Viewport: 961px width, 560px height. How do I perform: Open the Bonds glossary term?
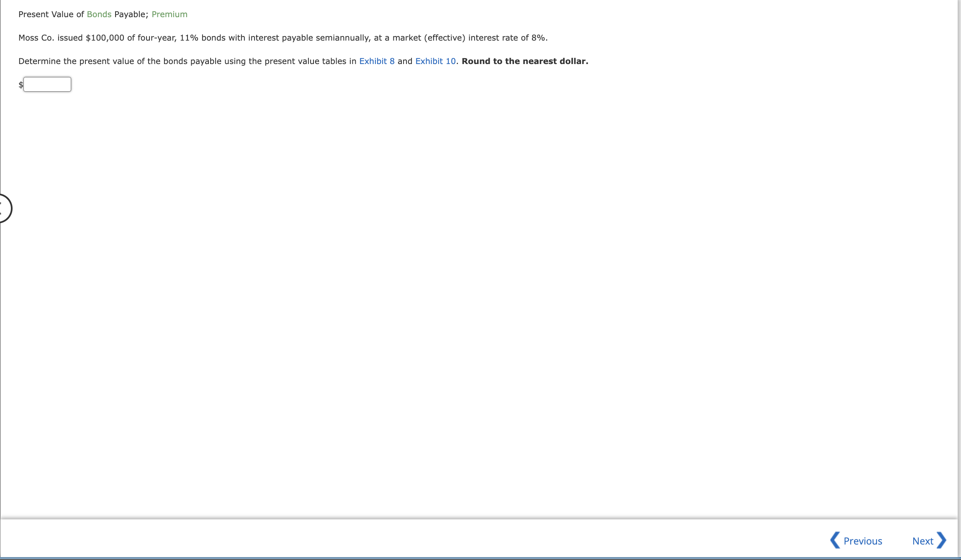(99, 14)
